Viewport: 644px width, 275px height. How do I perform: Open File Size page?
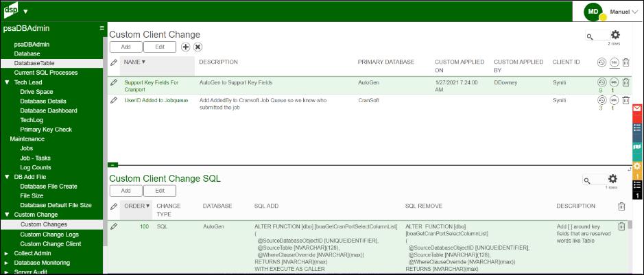tap(32, 195)
